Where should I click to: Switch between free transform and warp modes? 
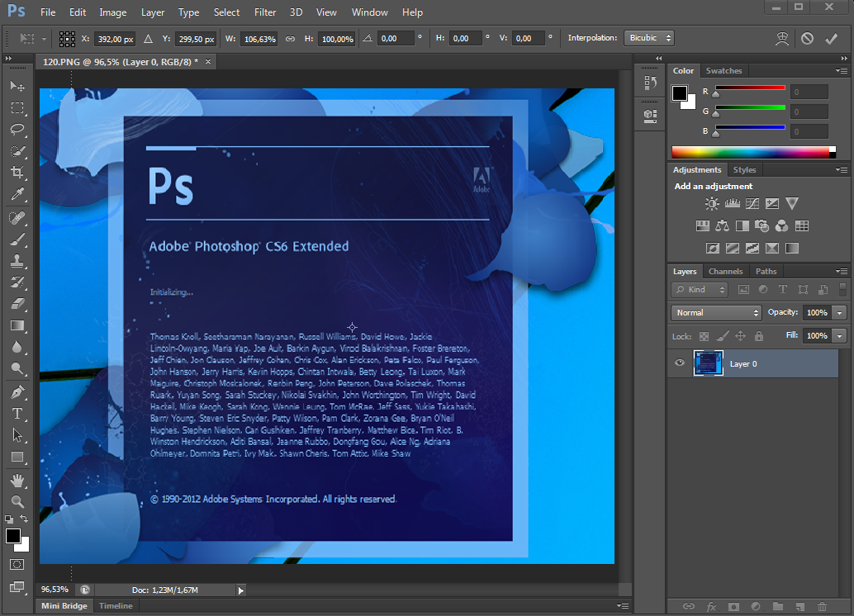pyautogui.click(x=782, y=39)
